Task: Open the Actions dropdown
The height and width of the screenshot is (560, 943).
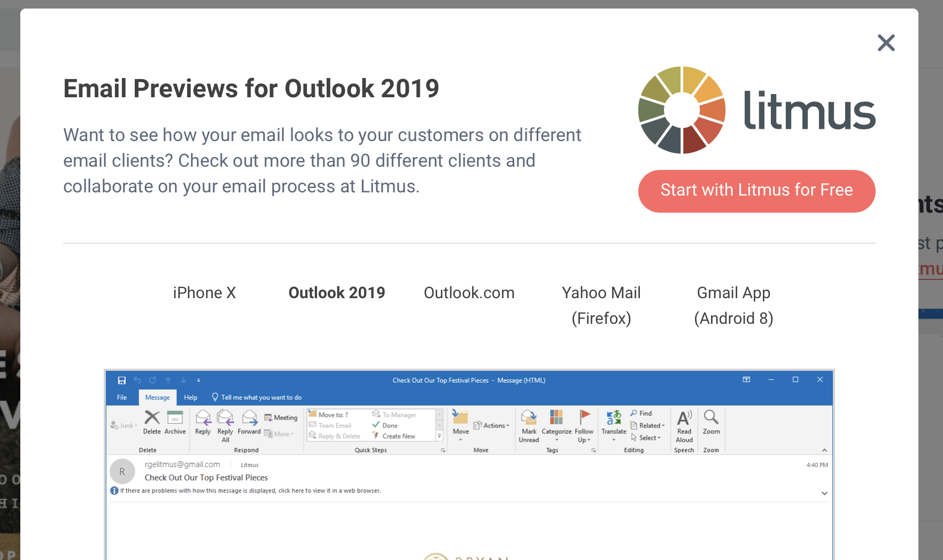Action: click(491, 426)
